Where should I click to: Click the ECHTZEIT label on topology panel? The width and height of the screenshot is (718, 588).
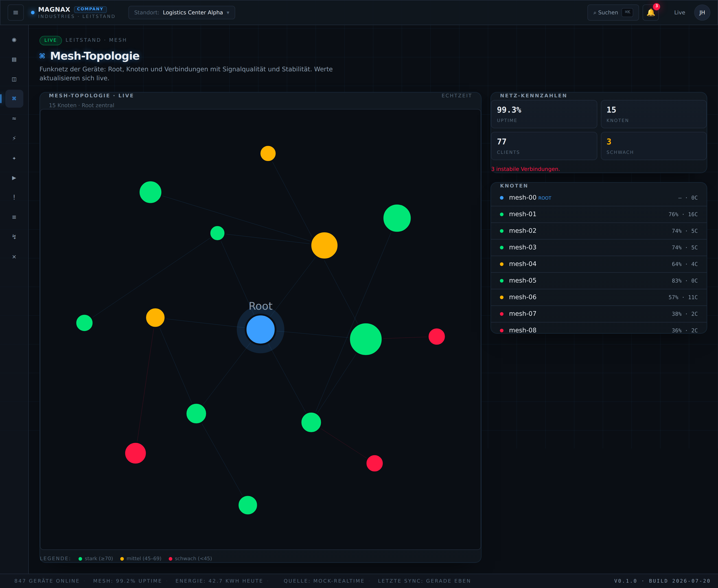pos(456,96)
